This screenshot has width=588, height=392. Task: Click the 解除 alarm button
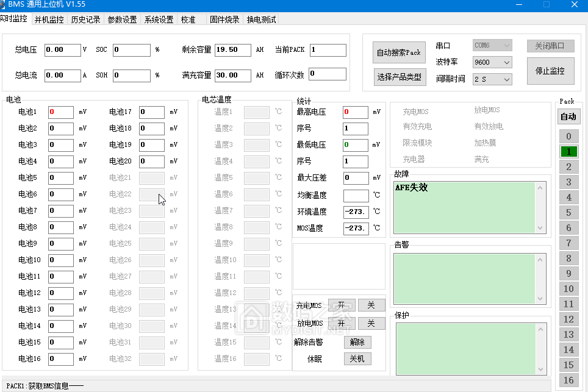(x=357, y=342)
